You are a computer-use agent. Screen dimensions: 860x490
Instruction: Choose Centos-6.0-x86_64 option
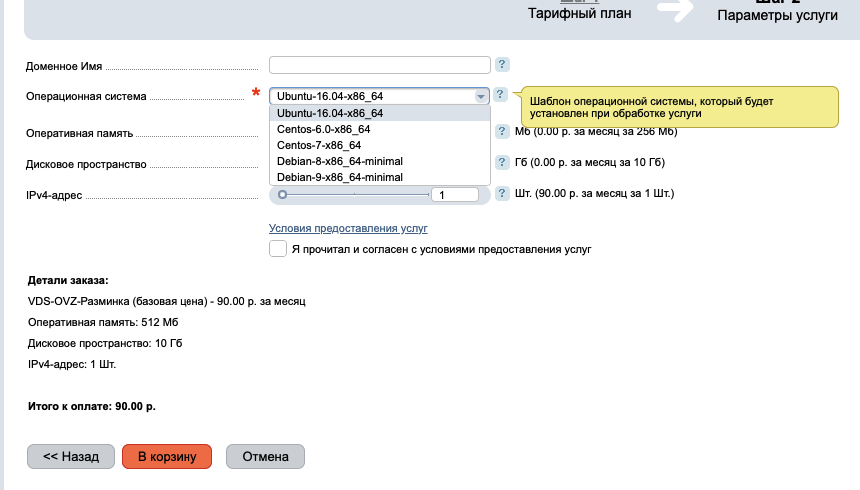(323, 129)
